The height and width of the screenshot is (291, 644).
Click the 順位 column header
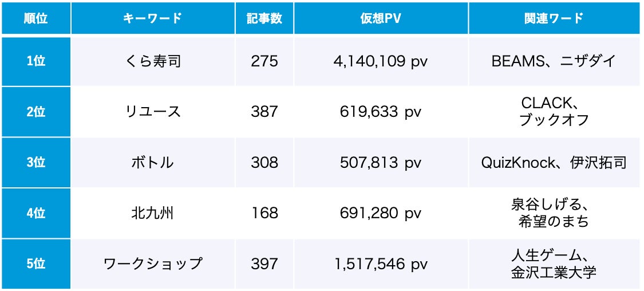(35, 18)
